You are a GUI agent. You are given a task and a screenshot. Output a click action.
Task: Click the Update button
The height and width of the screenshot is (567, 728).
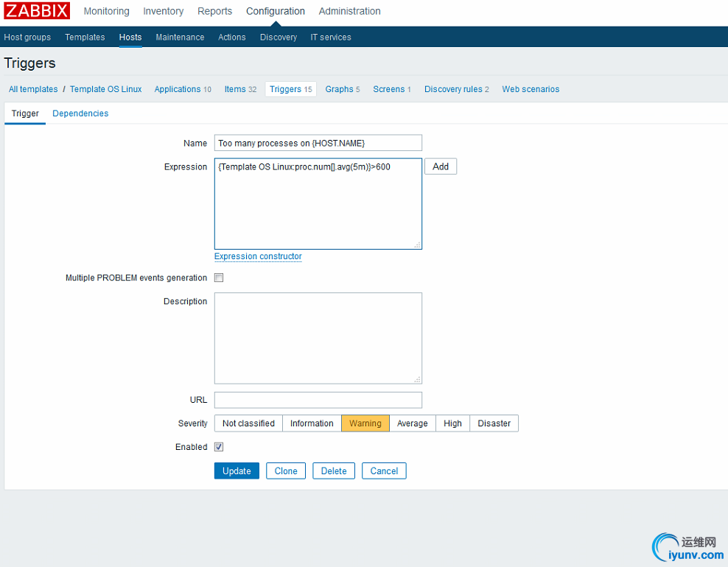pyautogui.click(x=237, y=471)
